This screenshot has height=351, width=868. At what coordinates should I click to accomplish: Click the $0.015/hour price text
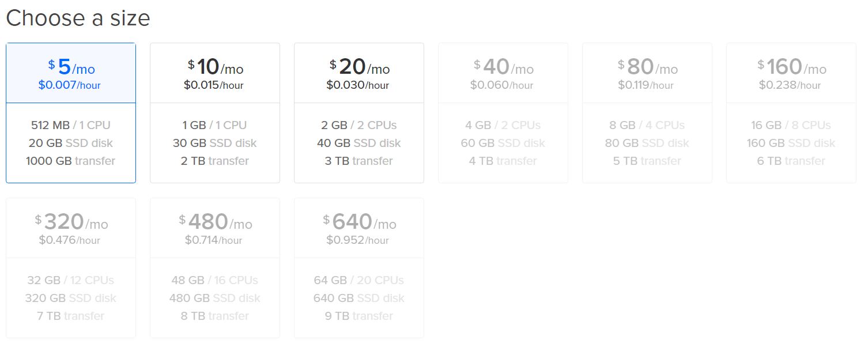coord(214,85)
